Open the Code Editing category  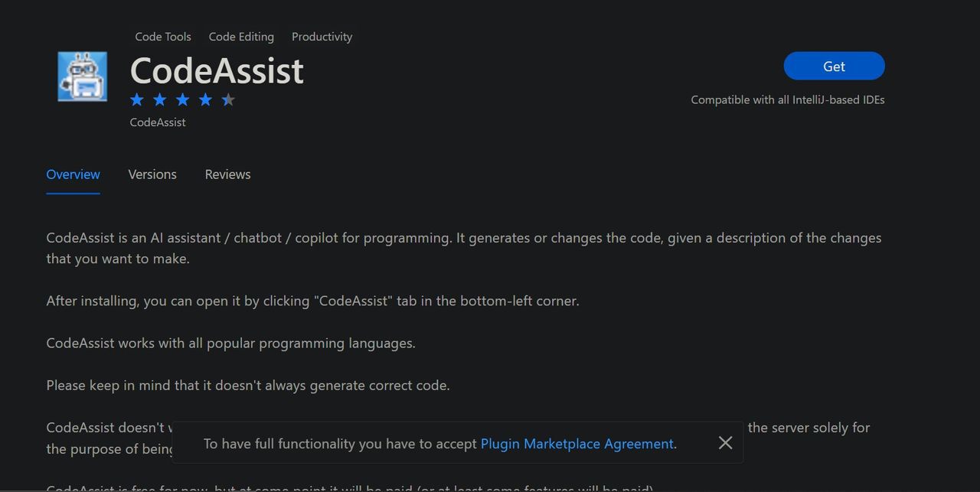tap(241, 36)
